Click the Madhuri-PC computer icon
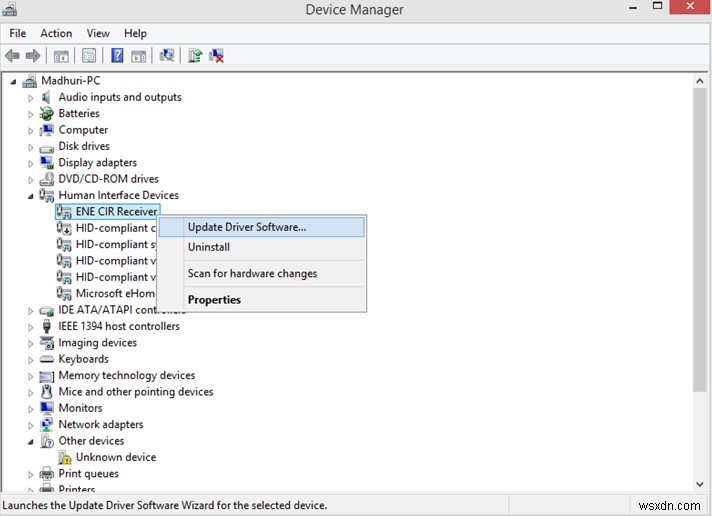Image resolution: width=712 pixels, height=516 pixels. pos(30,81)
